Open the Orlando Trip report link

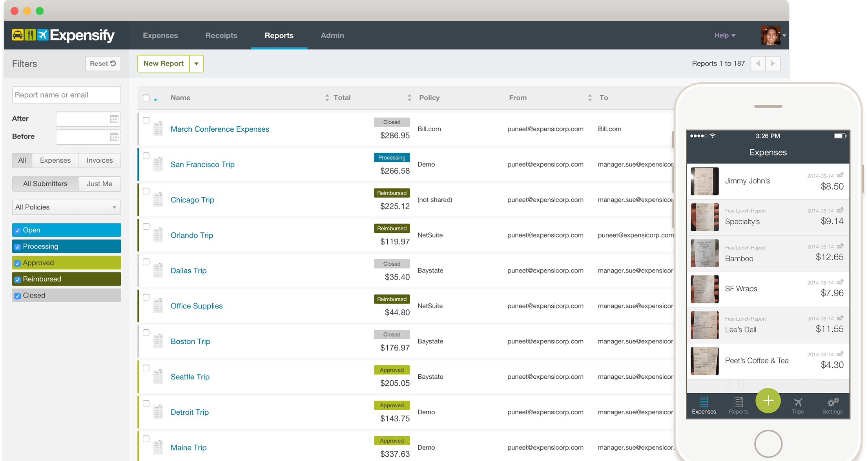pyautogui.click(x=192, y=235)
